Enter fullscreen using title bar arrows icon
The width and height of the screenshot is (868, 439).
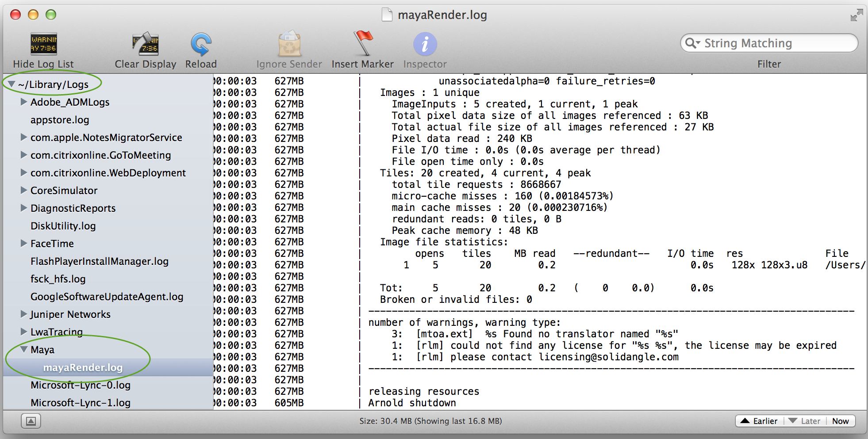pyautogui.click(x=856, y=15)
